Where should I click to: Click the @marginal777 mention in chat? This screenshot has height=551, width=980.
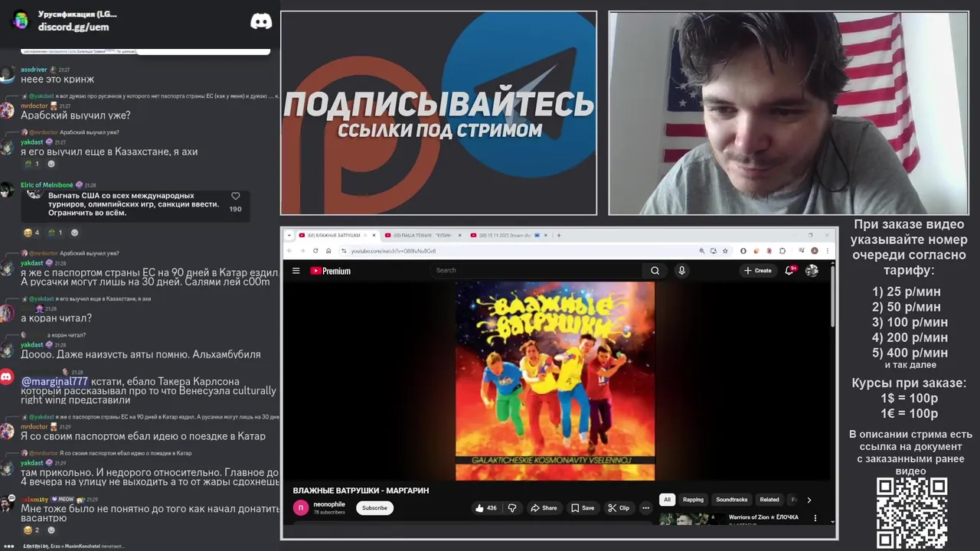pyautogui.click(x=54, y=381)
